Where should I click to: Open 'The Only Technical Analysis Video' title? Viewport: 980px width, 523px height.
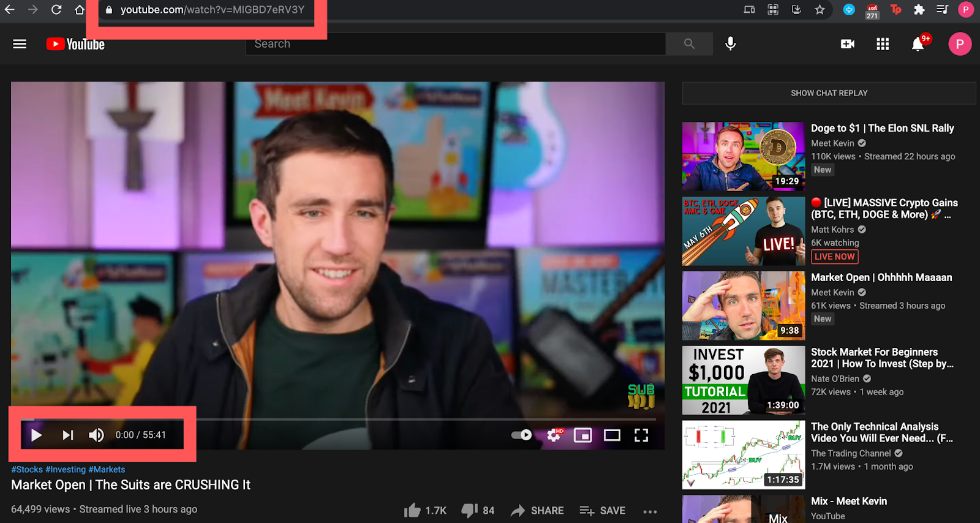click(x=882, y=432)
